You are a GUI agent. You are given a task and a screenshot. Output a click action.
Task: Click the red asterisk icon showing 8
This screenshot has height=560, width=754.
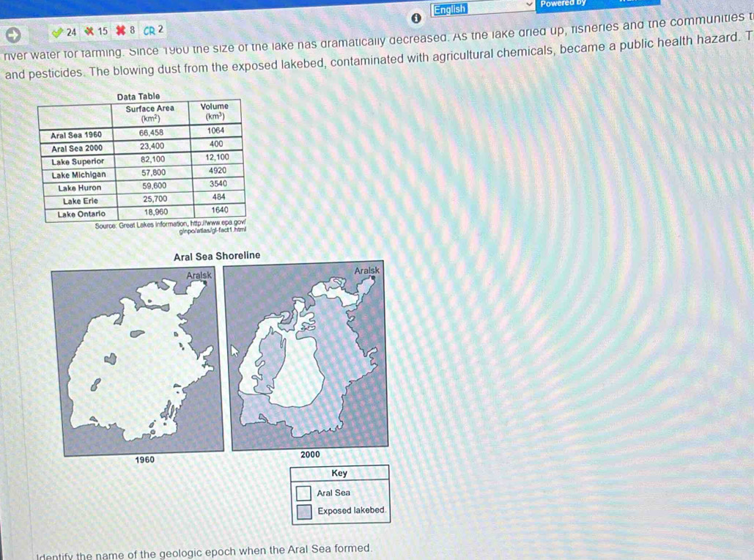[119, 30]
